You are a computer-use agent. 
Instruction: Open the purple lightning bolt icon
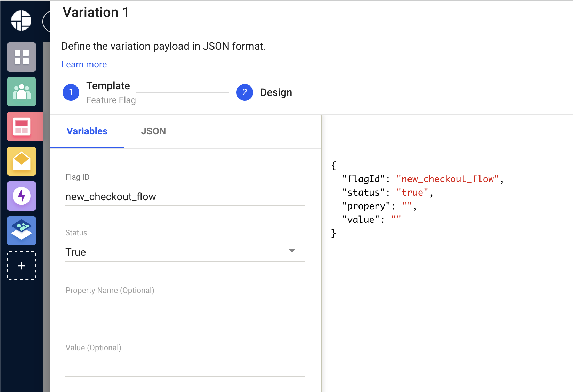click(22, 196)
